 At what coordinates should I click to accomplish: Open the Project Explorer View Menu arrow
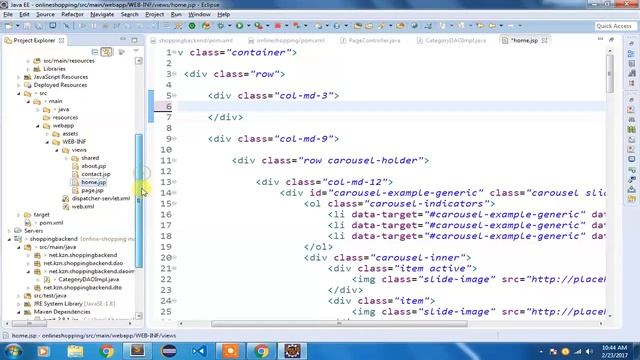pos(136,51)
